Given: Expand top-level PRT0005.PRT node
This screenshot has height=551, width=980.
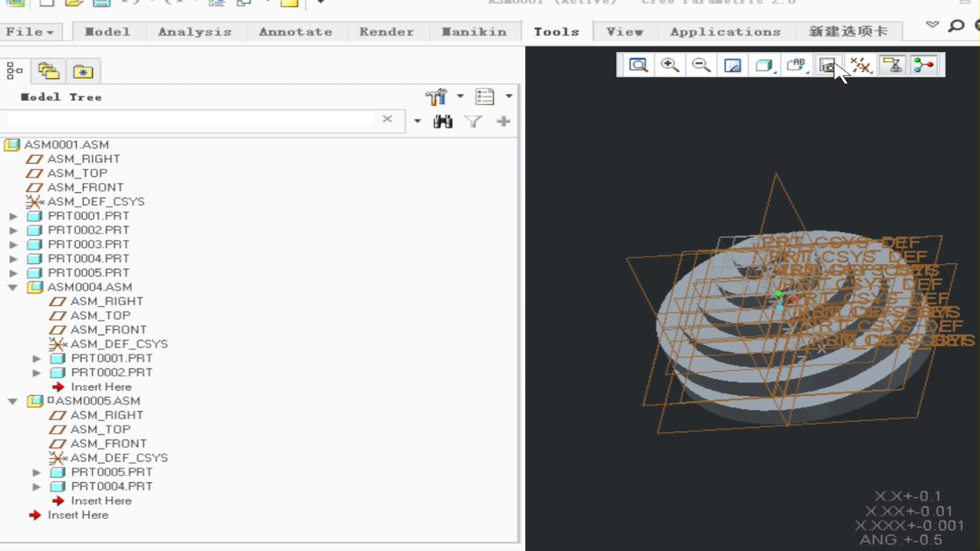Looking at the screenshot, I should coord(13,273).
